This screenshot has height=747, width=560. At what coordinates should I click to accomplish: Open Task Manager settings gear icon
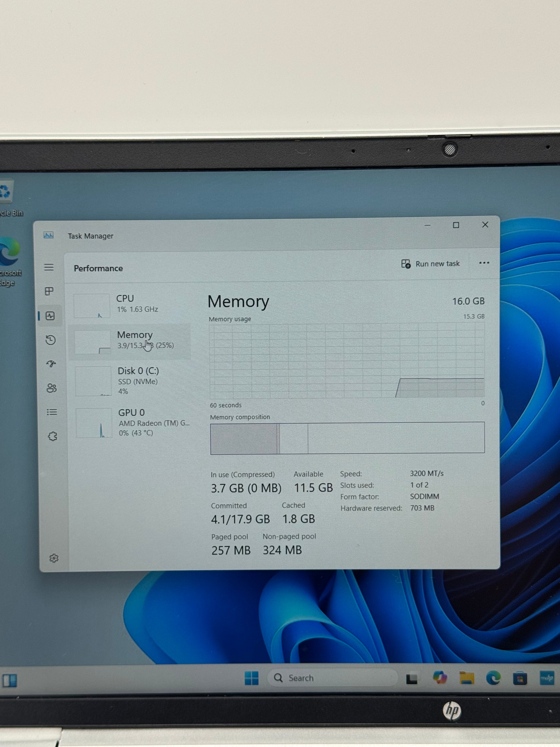click(x=54, y=558)
